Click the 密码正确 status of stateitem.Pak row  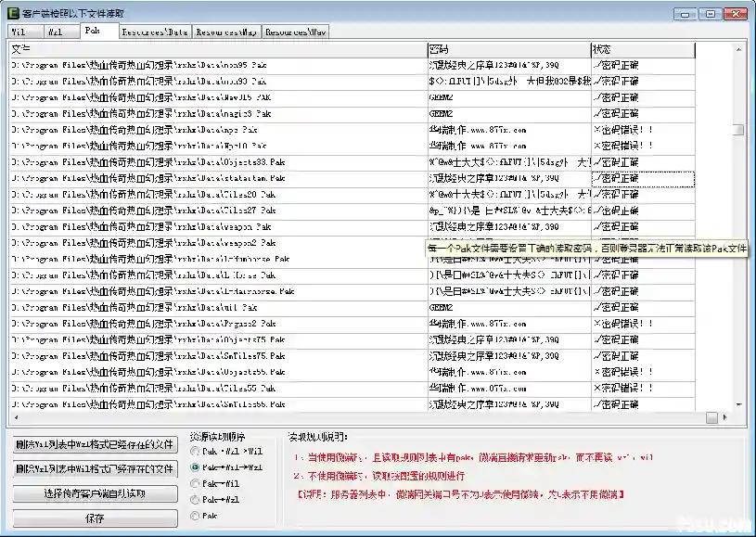[x=643, y=178]
